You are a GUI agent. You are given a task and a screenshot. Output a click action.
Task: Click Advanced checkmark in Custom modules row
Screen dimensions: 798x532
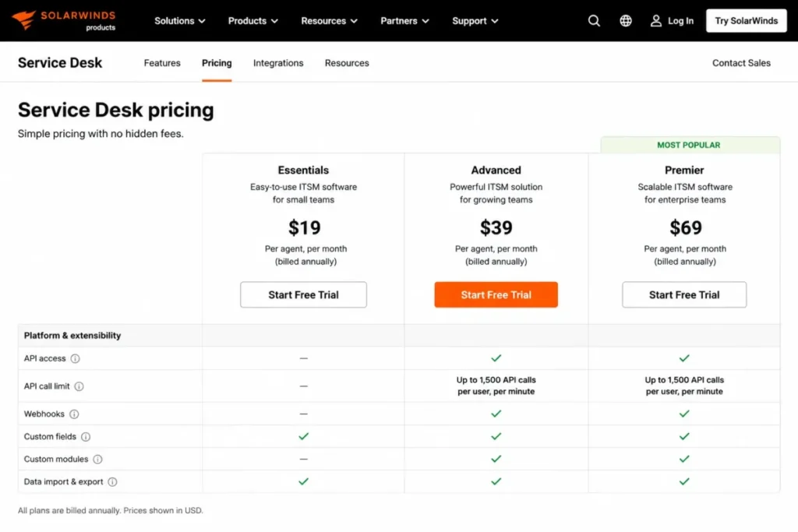pyautogui.click(x=496, y=459)
